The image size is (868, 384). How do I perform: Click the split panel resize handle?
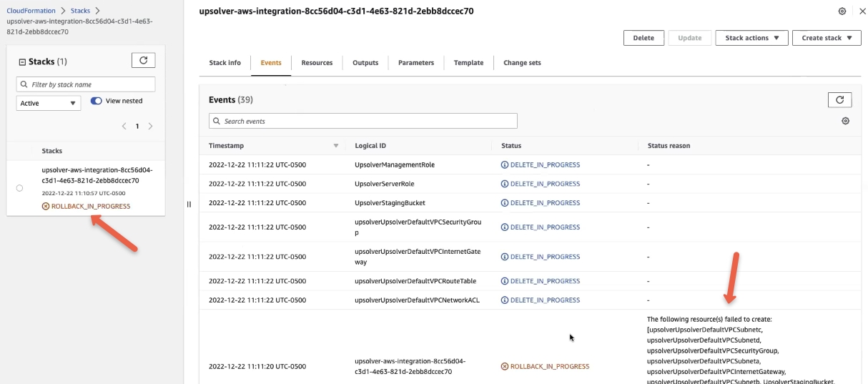(x=189, y=205)
